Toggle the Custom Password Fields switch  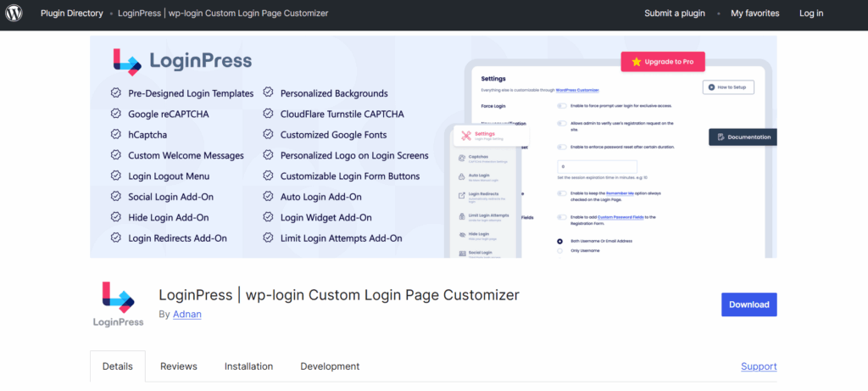(562, 217)
